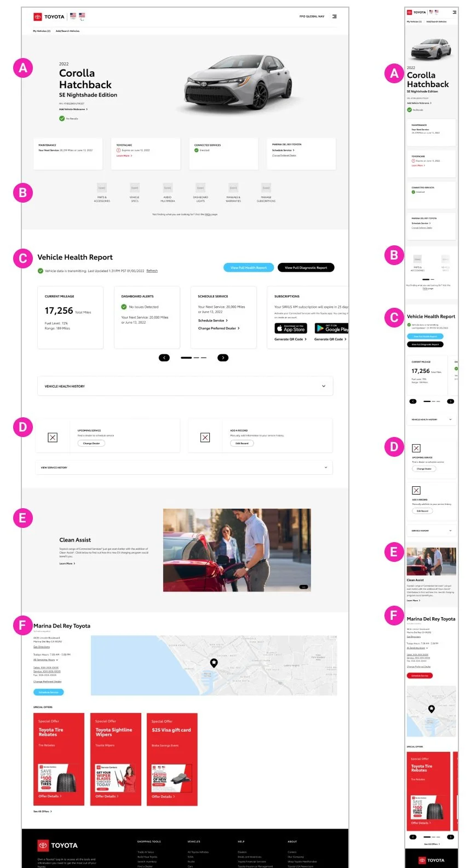471x868 pixels.
Task: Click Refresh link beside vehicle data status
Action: pyautogui.click(x=152, y=271)
